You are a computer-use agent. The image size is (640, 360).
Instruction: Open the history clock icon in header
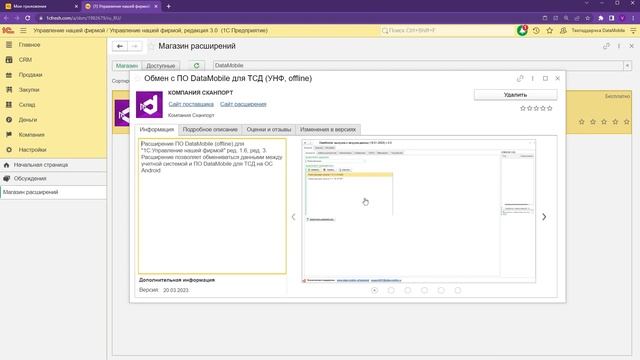tap(536, 31)
